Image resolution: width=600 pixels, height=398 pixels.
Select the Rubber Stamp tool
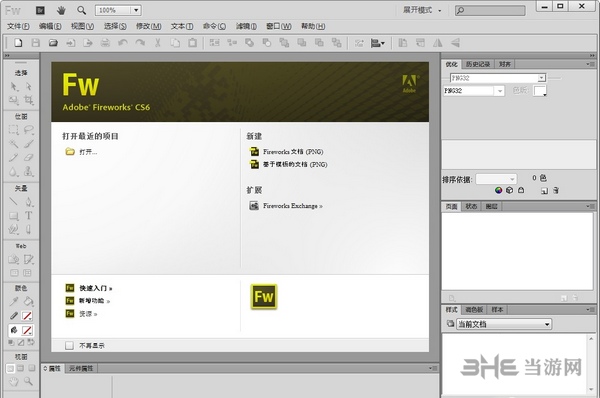[x=29, y=171]
